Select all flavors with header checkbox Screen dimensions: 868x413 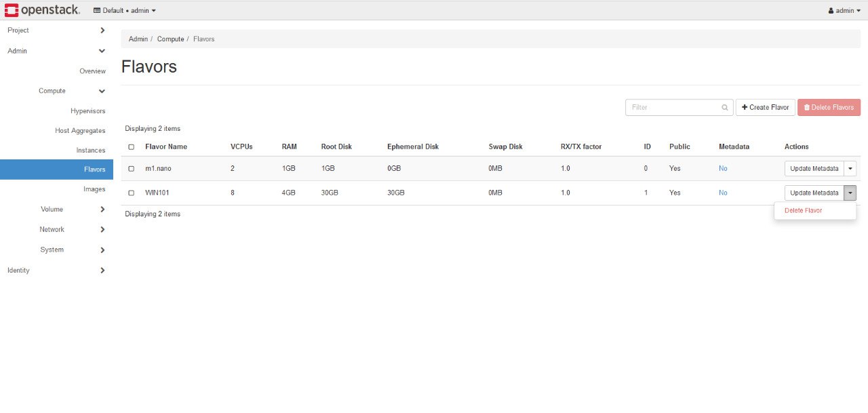point(131,147)
